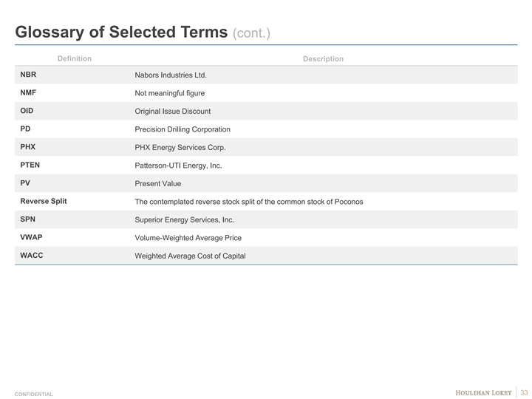Image resolution: width=532 pixels, height=399 pixels.
Task: Click the NMF abbreviation
Action: pyautogui.click(x=29, y=93)
